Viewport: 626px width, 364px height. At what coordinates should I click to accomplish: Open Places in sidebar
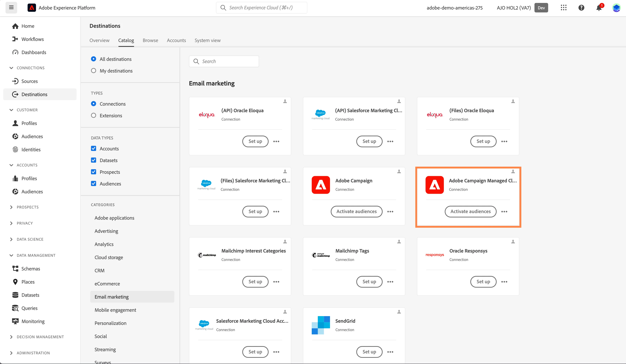pyautogui.click(x=28, y=282)
